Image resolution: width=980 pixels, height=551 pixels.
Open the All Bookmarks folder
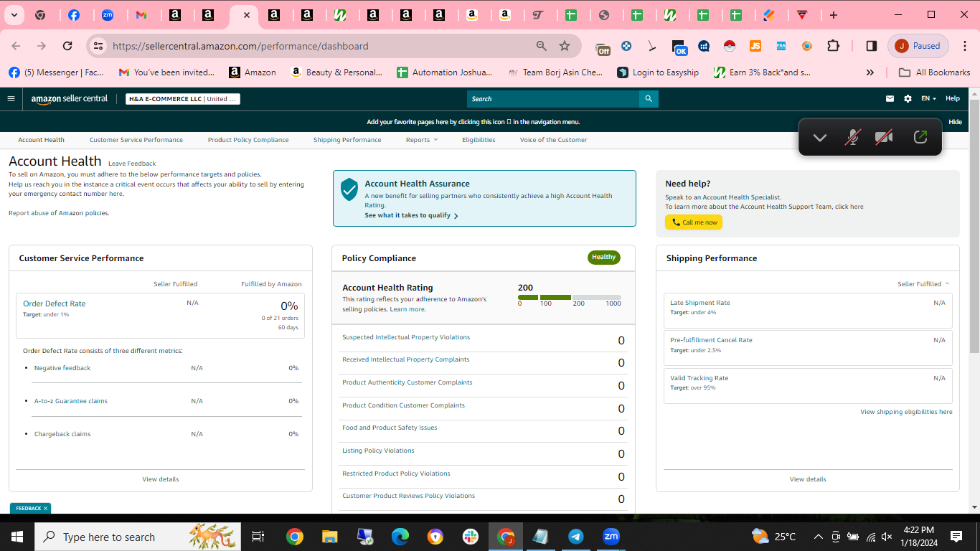point(934,72)
